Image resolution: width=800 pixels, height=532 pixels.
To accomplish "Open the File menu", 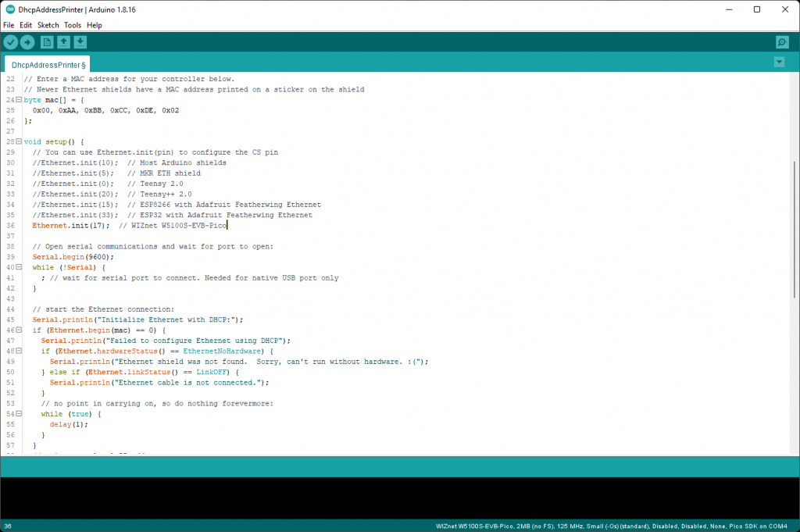I will point(9,25).
